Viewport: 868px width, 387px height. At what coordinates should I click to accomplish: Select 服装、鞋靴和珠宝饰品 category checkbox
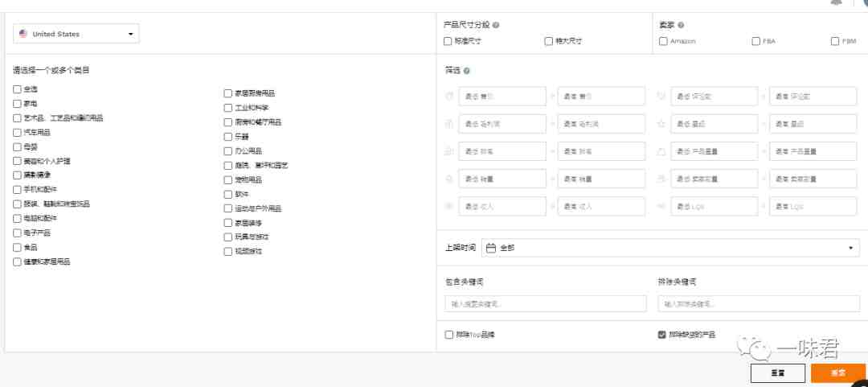(x=17, y=204)
